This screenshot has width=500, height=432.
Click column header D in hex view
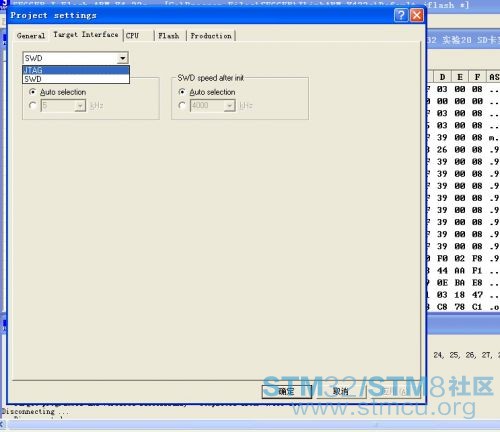(x=442, y=77)
